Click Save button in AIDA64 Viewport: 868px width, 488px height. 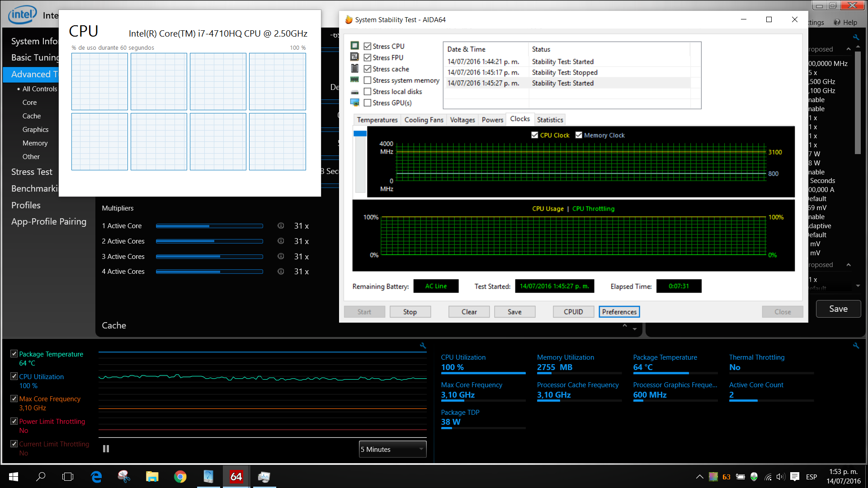point(514,312)
